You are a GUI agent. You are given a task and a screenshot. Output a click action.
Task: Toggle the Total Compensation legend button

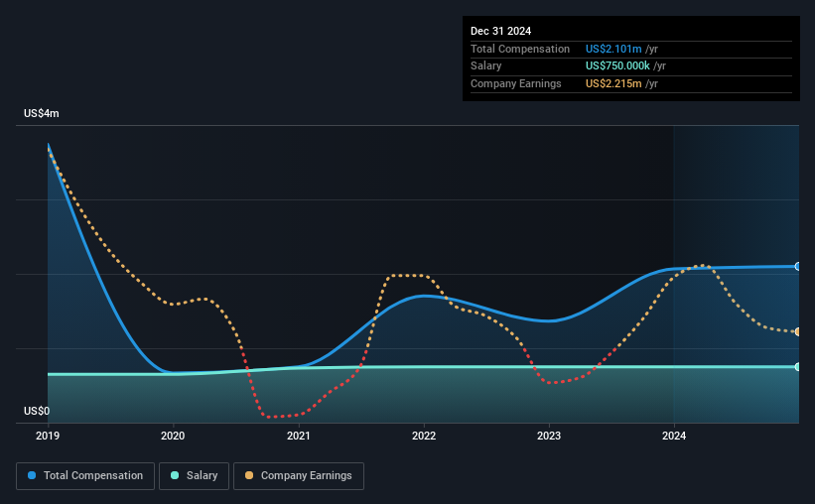point(85,476)
